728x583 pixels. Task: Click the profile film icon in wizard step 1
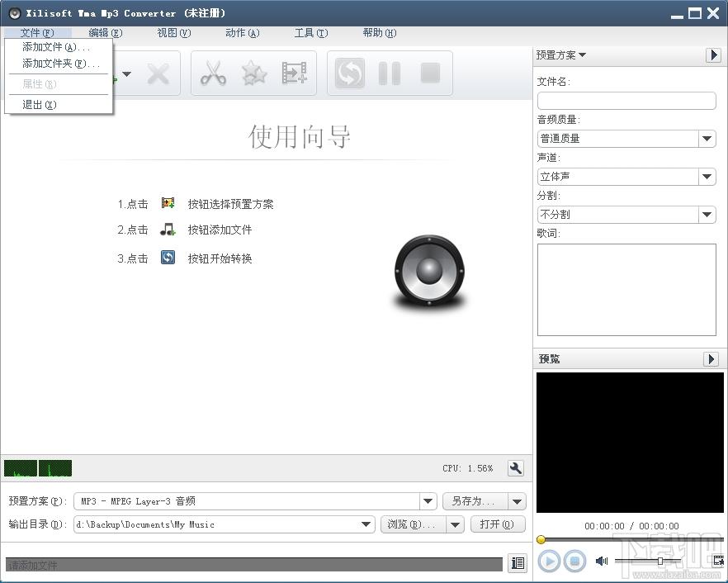tap(168, 203)
